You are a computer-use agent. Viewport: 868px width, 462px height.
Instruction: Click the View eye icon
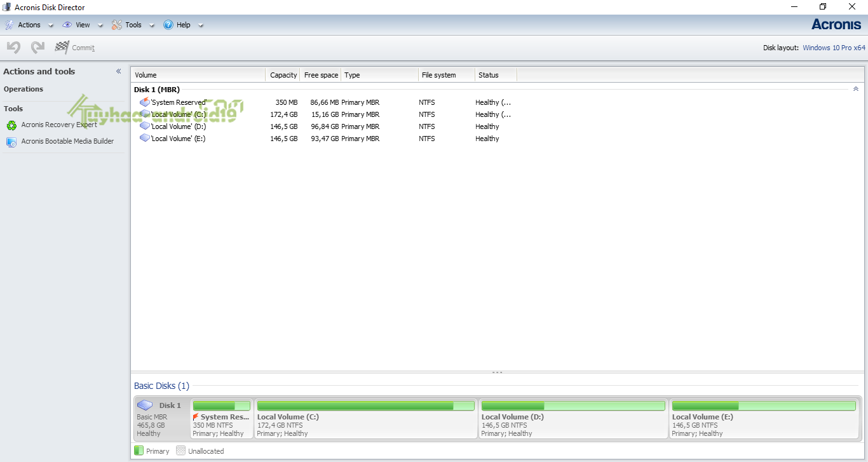[67, 25]
